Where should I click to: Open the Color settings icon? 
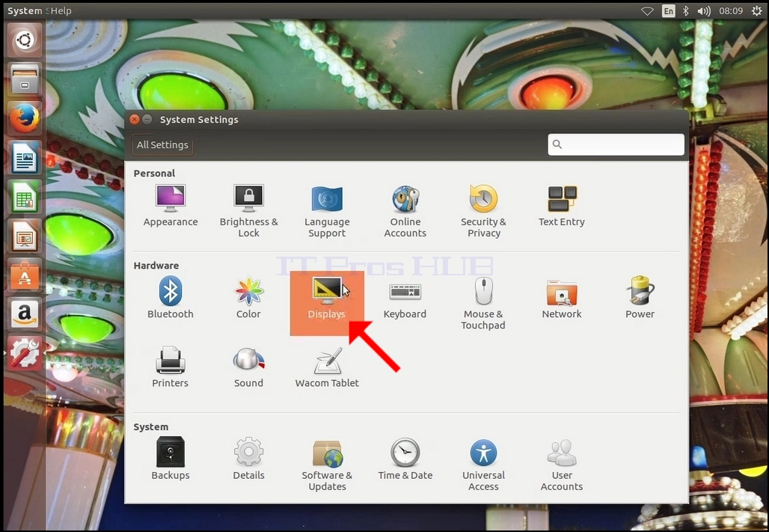click(x=248, y=297)
